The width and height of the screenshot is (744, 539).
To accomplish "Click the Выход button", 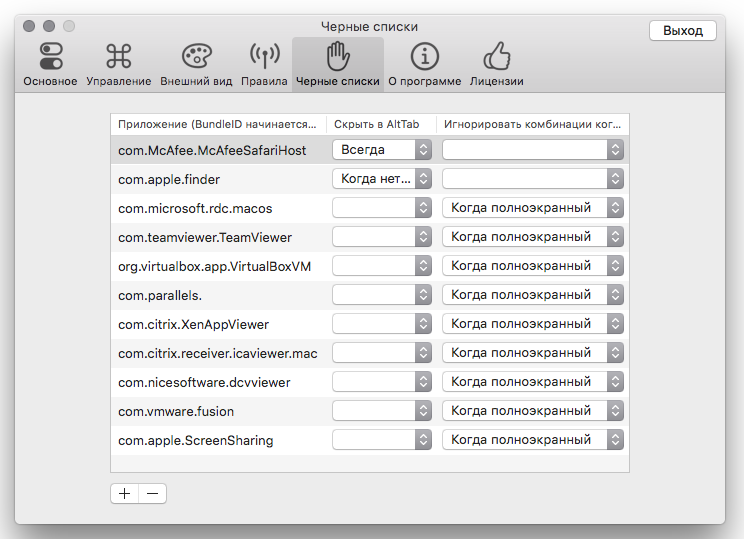I will coord(683,30).
